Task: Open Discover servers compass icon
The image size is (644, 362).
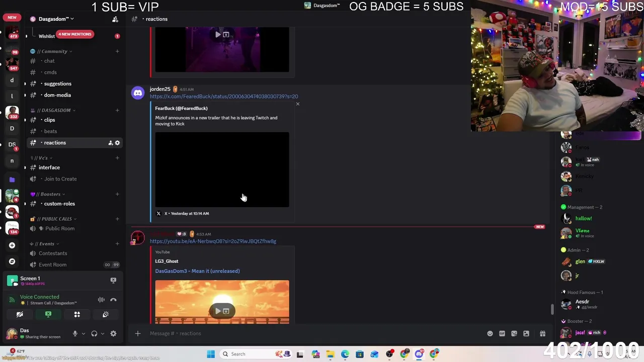Action: click(x=12, y=261)
